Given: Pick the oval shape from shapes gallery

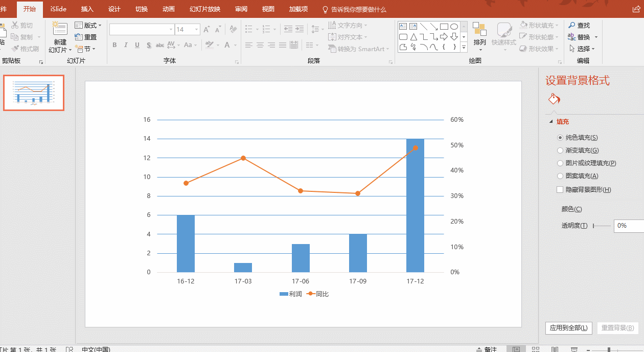Looking at the screenshot, I should 453,26.
